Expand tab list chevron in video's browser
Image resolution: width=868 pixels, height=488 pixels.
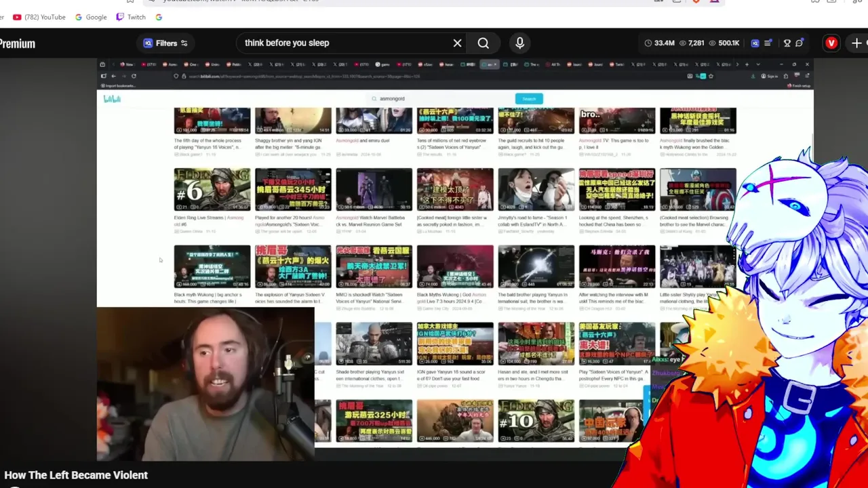tap(757, 64)
